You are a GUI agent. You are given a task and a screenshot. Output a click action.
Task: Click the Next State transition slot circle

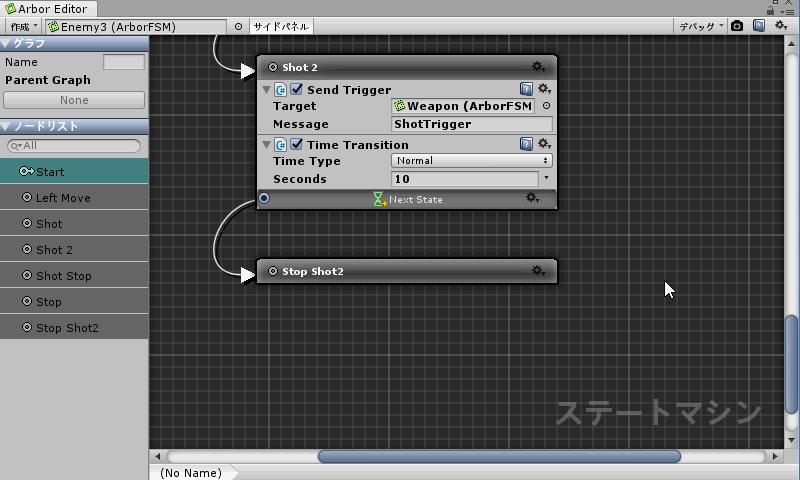point(264,198)
